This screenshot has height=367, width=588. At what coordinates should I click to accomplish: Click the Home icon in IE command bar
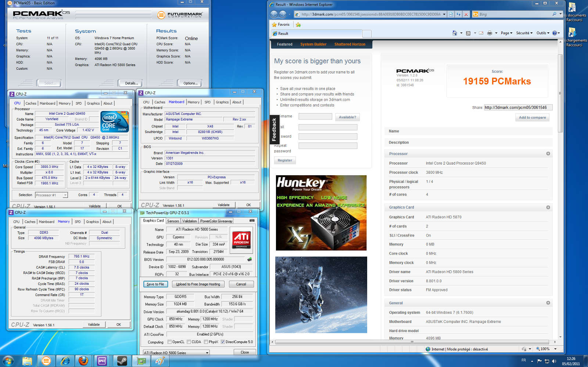pos(455,33)
